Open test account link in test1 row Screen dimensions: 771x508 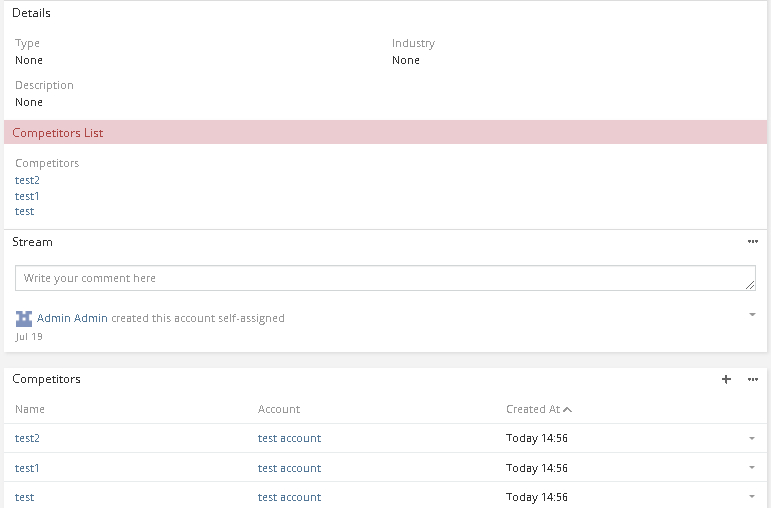289,468
